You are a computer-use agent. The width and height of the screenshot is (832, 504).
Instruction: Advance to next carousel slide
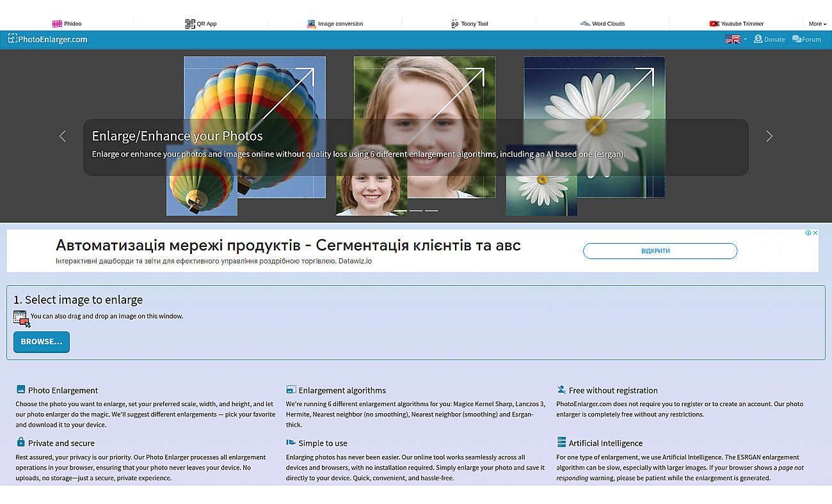(769, 136)
